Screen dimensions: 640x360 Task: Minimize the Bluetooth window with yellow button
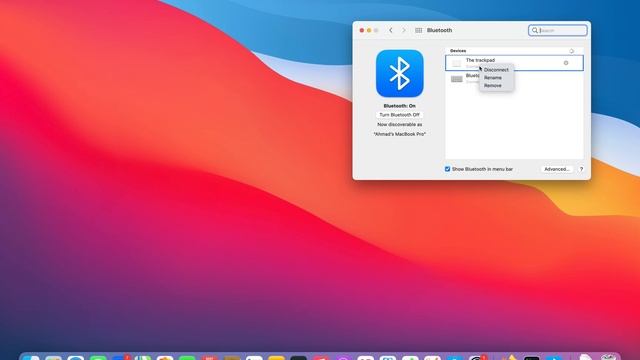click(369, 30)
